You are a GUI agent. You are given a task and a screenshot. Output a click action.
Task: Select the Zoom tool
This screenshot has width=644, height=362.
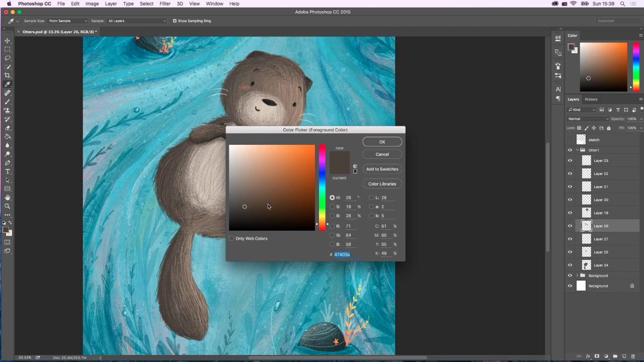8,206
